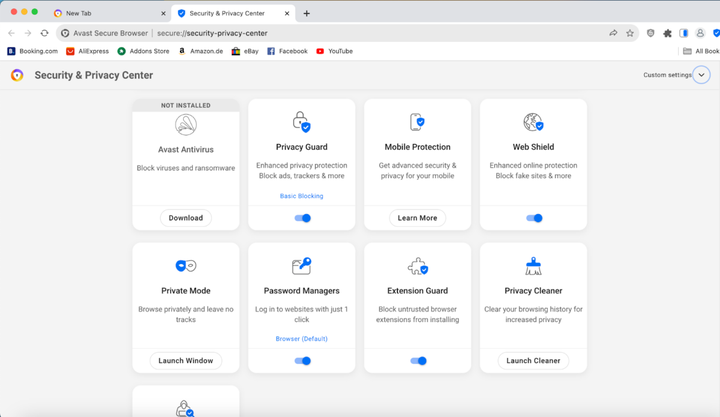Click the side panel icon in toolbar

click(684, 33)
